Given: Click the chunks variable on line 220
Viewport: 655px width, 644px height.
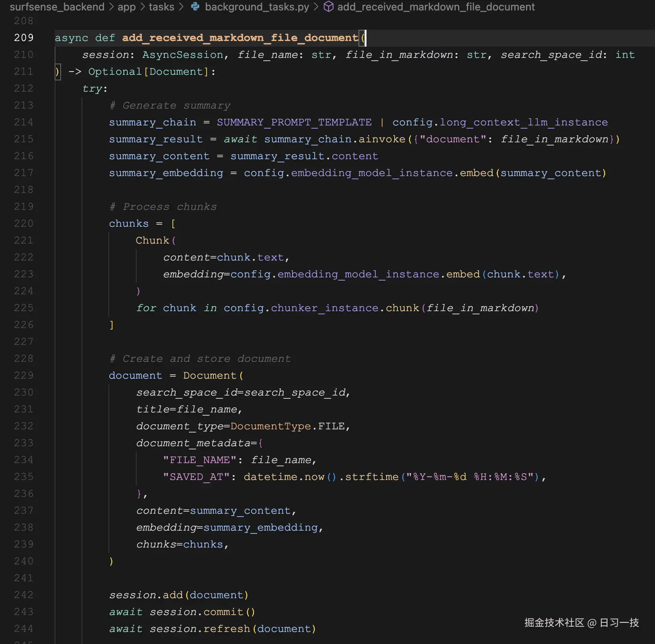Looking at the screenshot, I should point(129,224).
